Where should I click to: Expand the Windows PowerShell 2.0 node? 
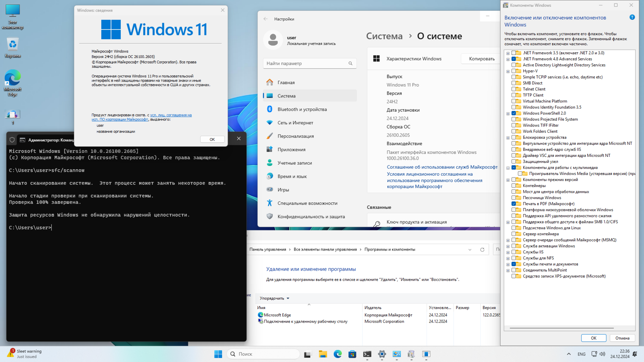[508, 114]
